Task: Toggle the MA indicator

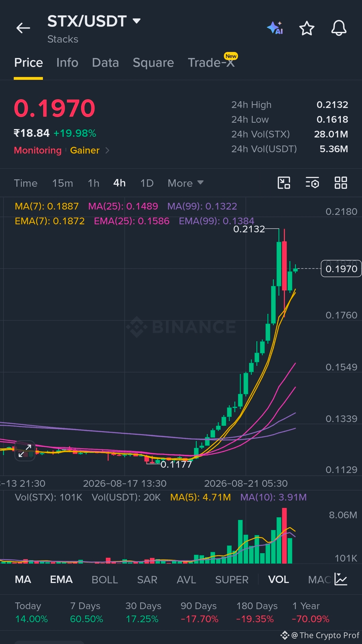Action: 23,579
